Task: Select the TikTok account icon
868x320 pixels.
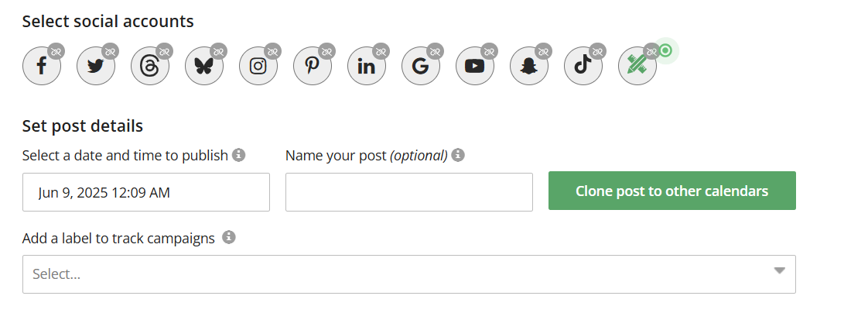Action: tap(583, 66)
